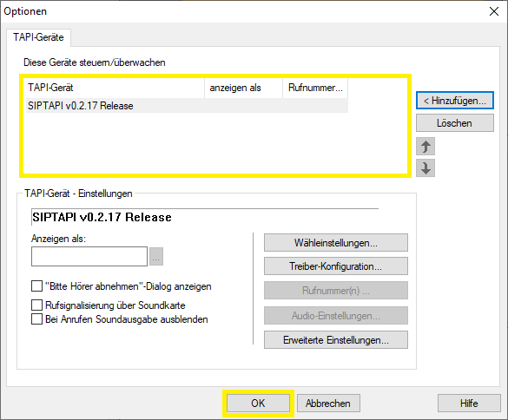Click the anzeigen als column header
This screenshot has width=508, height=420.
click(x=244, y=88)
